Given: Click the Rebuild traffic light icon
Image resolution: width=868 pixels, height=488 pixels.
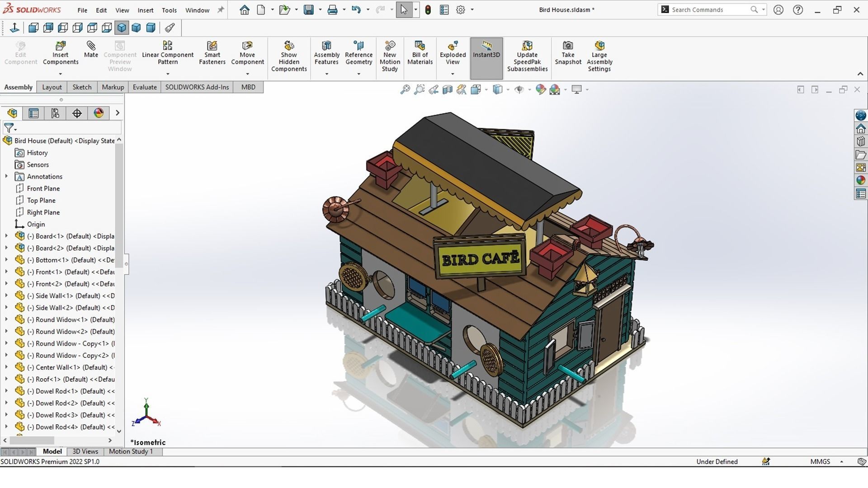Looking at the screenshot, I should [428, 9].
